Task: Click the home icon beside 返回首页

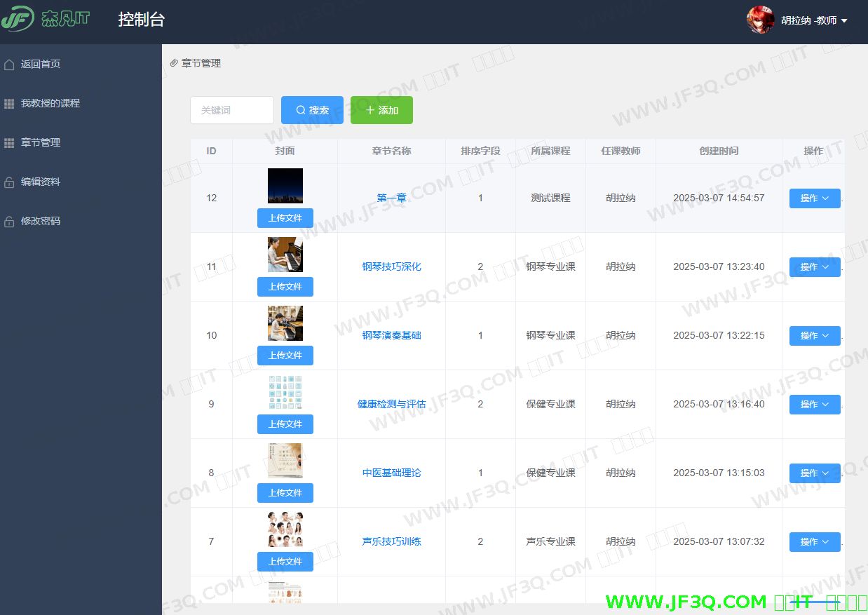Action: point(9,65)
